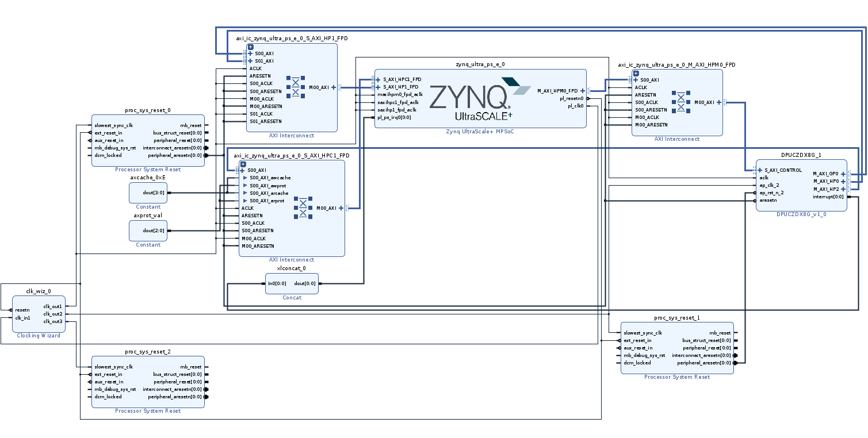868x438 pixels.
Task: Select the maxihpm0_fpd_aclk port
Action: click(x=400, y=94)
